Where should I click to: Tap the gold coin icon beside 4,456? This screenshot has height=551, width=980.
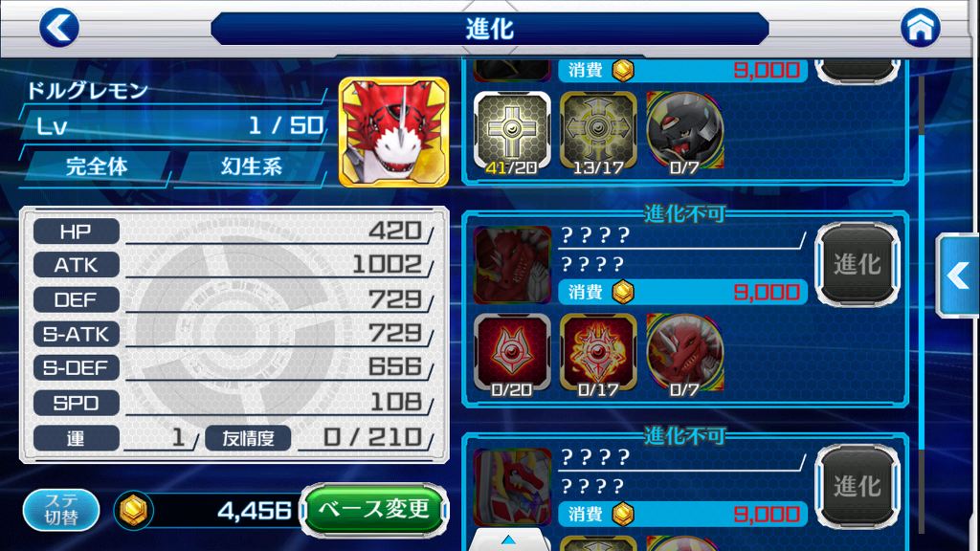point(133,511)
